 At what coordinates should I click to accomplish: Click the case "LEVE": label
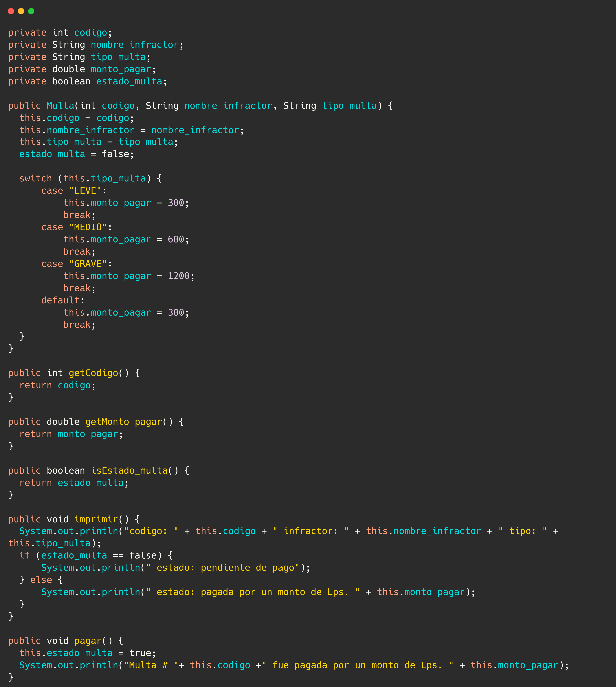(x=74, y=191)
